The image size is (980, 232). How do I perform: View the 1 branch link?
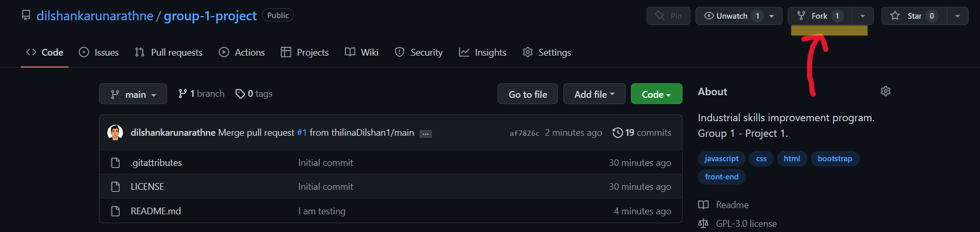201,94
